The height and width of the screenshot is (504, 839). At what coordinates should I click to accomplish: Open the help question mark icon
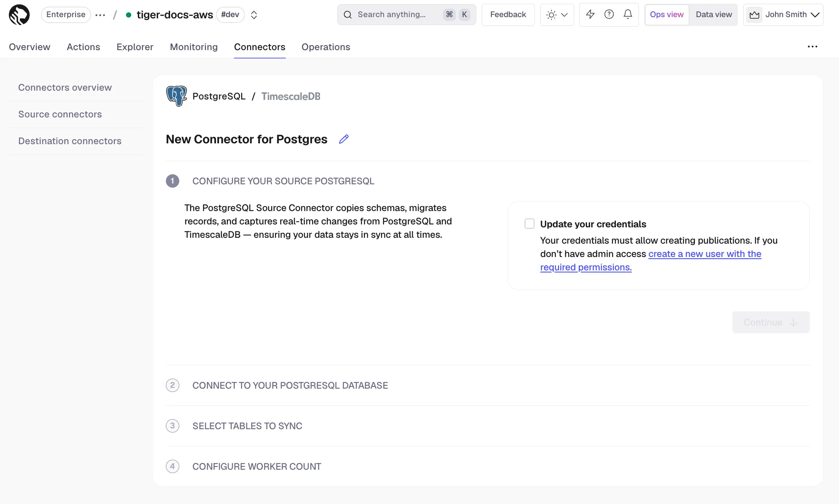609,15
